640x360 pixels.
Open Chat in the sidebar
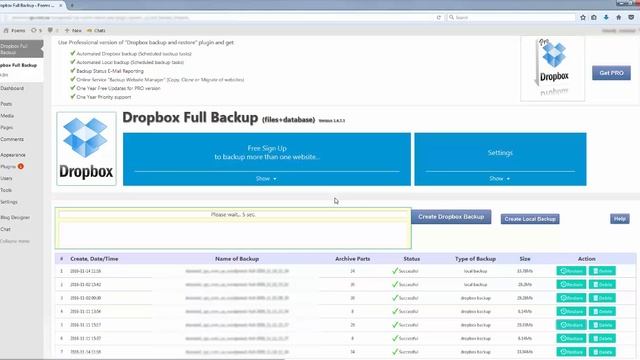(5, 229)
